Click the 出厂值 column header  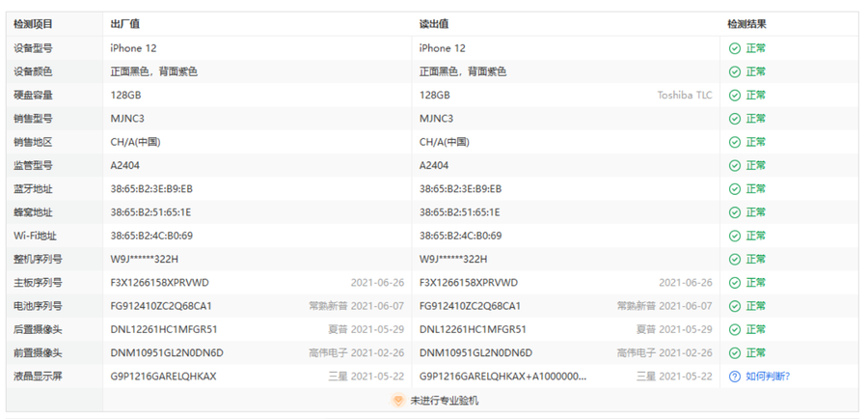pos(125,24)
